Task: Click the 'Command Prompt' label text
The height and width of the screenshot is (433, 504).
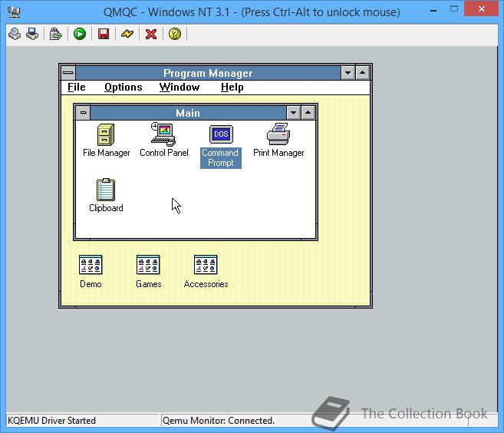Action: [220, 157]
